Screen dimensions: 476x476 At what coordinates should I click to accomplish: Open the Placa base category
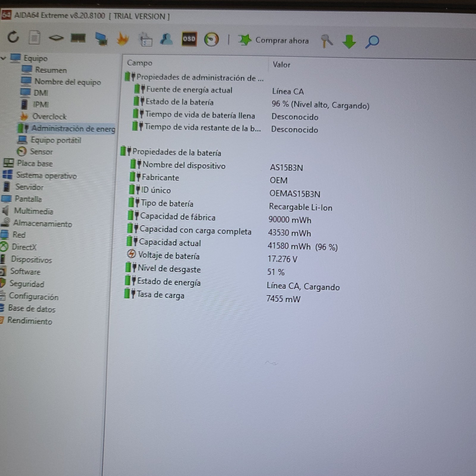tap(35, 163)
